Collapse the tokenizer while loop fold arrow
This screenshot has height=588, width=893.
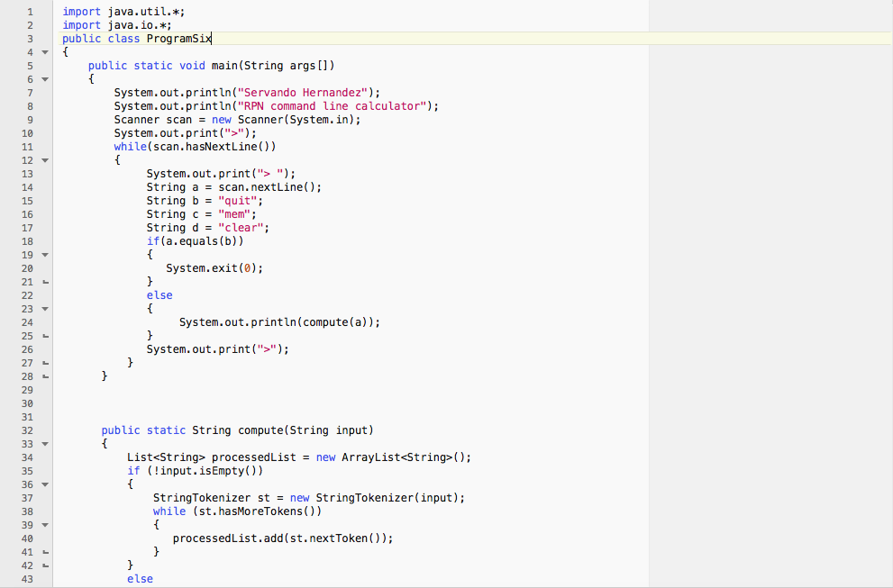click(x=43, y=525)
